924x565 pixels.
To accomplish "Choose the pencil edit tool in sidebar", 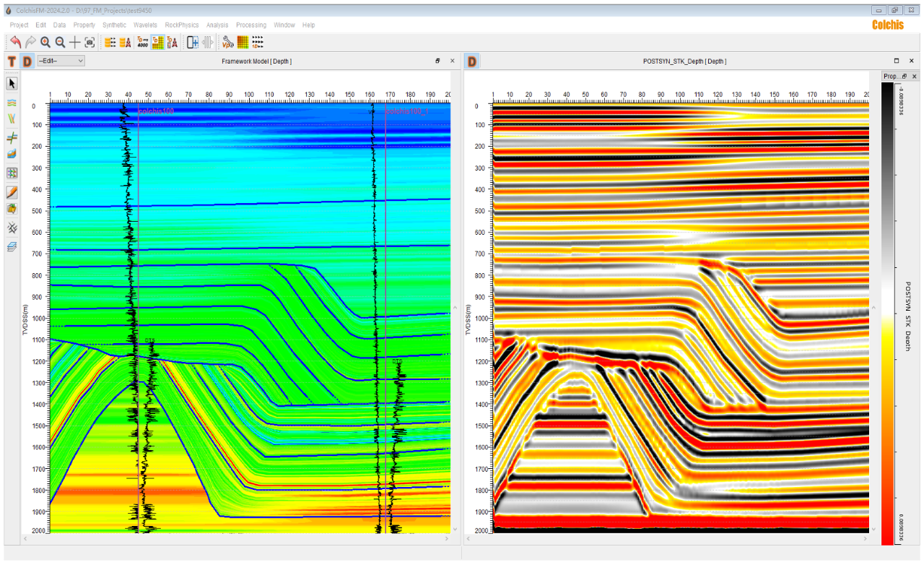I will pos(12,192).
